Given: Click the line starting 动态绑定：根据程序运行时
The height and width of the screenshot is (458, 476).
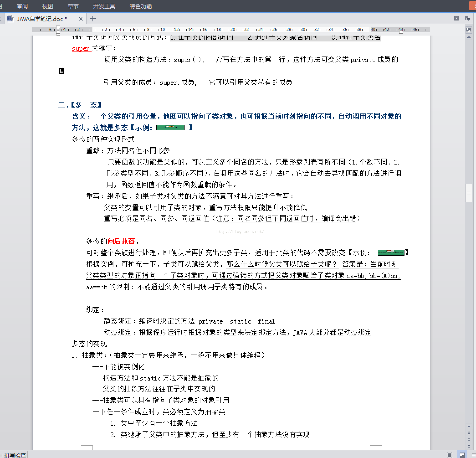Looking at the screenshot, I should click(238, 332).
